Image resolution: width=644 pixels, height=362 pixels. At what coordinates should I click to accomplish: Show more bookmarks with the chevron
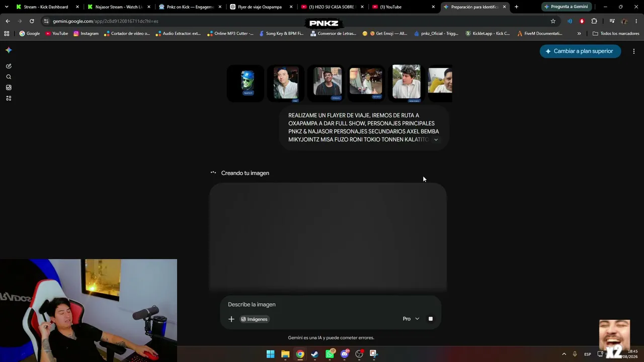(x=579, y=34)
